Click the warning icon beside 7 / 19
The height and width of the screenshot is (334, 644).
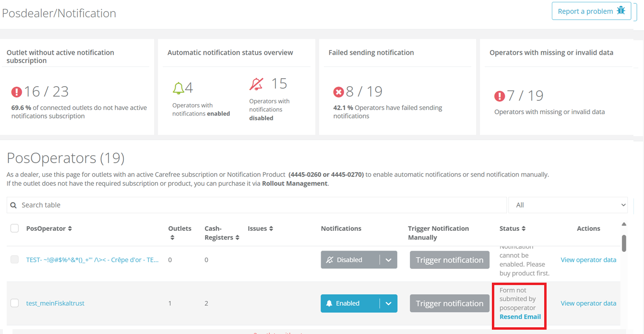point(500,96)
